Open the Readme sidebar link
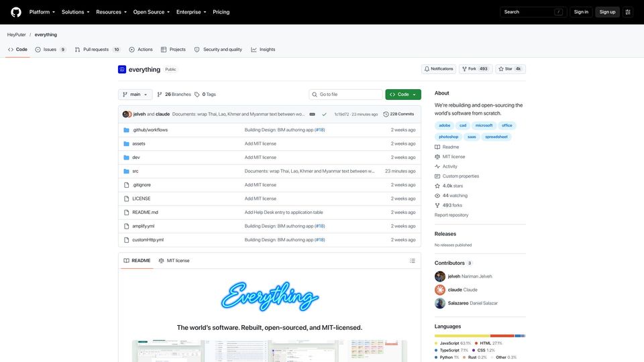The width and height of the screenshot is (644, 362). (447, 147)
